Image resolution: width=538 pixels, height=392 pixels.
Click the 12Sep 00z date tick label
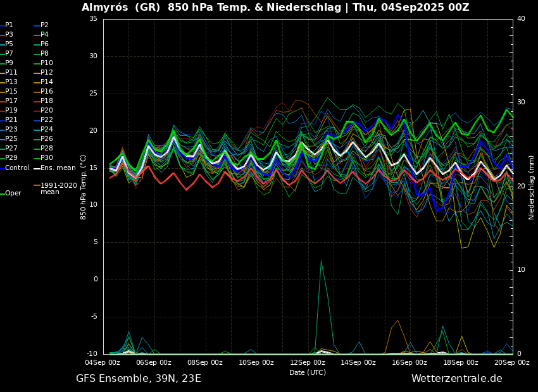(x=308, y=362)
